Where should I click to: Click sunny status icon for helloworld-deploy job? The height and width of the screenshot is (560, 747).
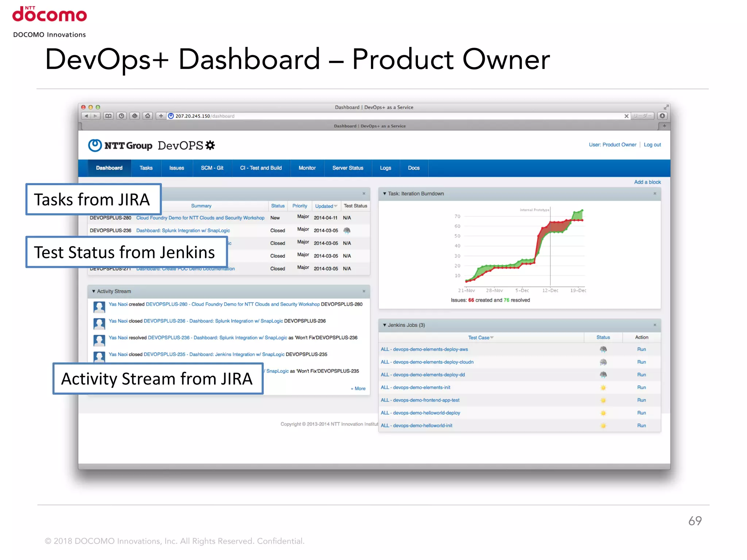point(603,413)
